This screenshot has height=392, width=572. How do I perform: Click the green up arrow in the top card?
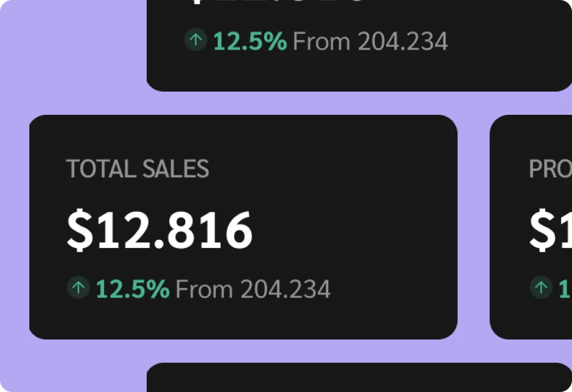point(196,41)
